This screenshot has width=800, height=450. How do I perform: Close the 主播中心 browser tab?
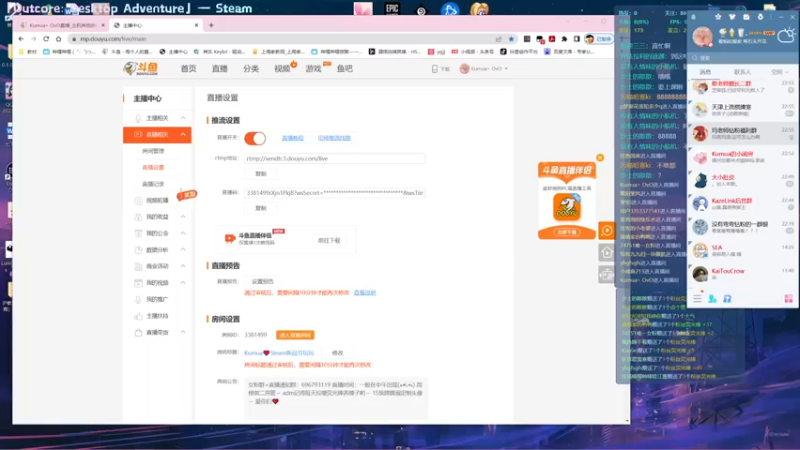pyautogui.click(x=196, y=25)
